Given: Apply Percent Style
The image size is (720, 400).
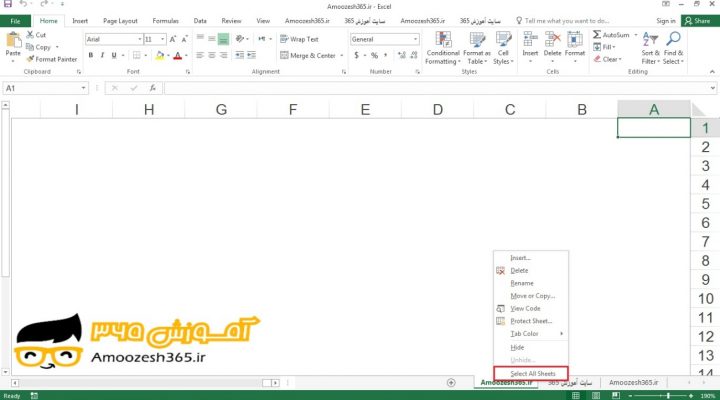Looking at the screenshot, I should pyautogui.click(x=375, y=56).
